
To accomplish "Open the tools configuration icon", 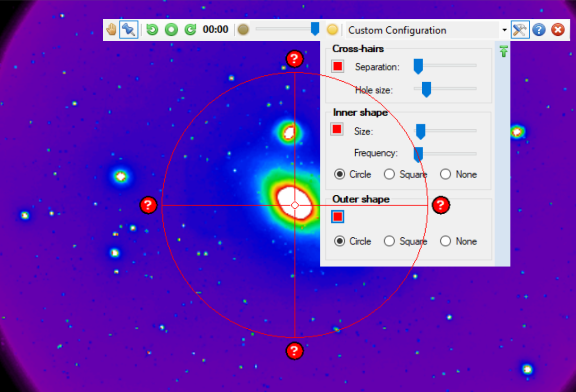I will click(520, 29).
